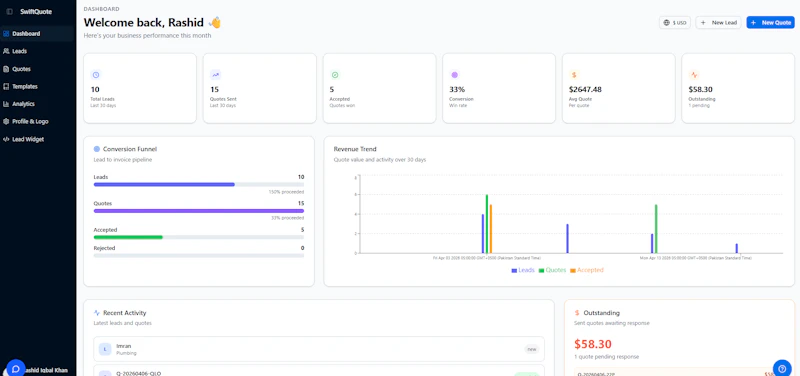
Task: Click the L avatar beside Imran
Action: [x=105, y=349]
